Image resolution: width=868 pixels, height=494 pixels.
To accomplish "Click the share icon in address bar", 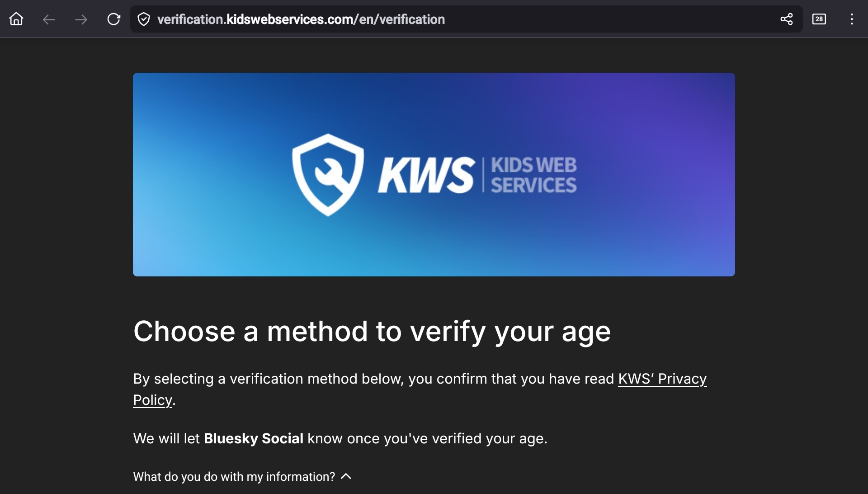I will 787,19.
